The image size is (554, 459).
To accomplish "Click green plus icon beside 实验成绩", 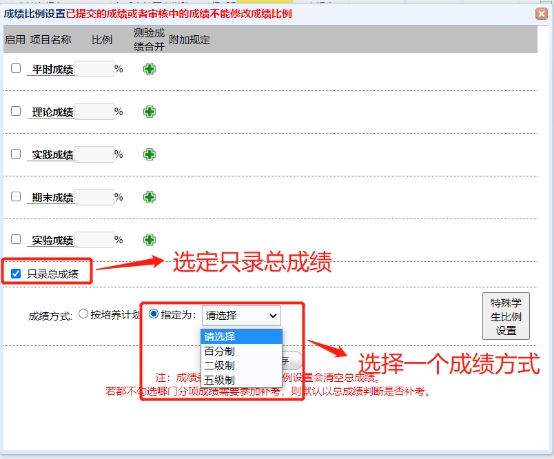I will pos(149,240).
